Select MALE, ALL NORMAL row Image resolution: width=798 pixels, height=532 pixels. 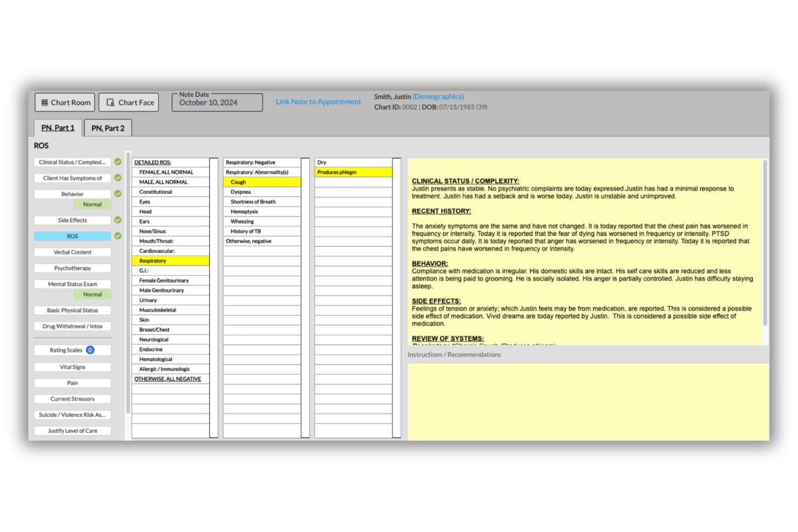click(x=170, y=182)
